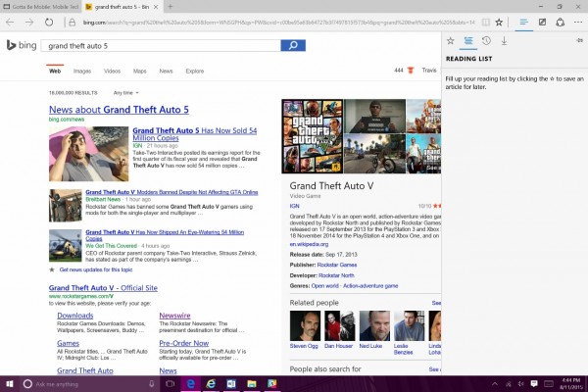Open the Newswire sublink
Screen dimensions: 588x392
tap(174, 316)
